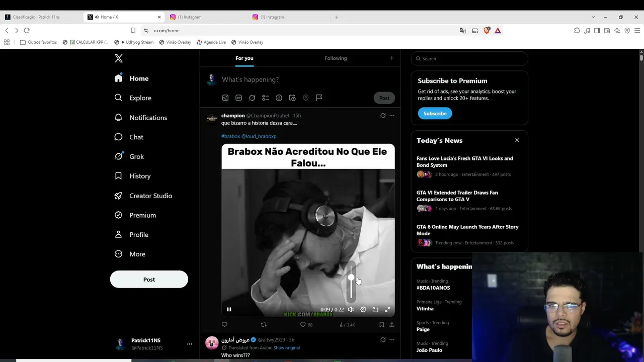This screenshot has width=644, height=362.
Task: Like champion's post with 60 likes
Action: (x=306, y=325)
